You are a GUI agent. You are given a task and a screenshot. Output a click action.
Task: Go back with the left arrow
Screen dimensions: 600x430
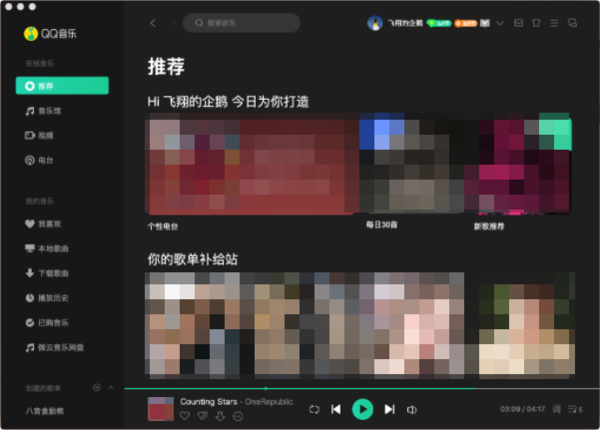coord(153,23)
